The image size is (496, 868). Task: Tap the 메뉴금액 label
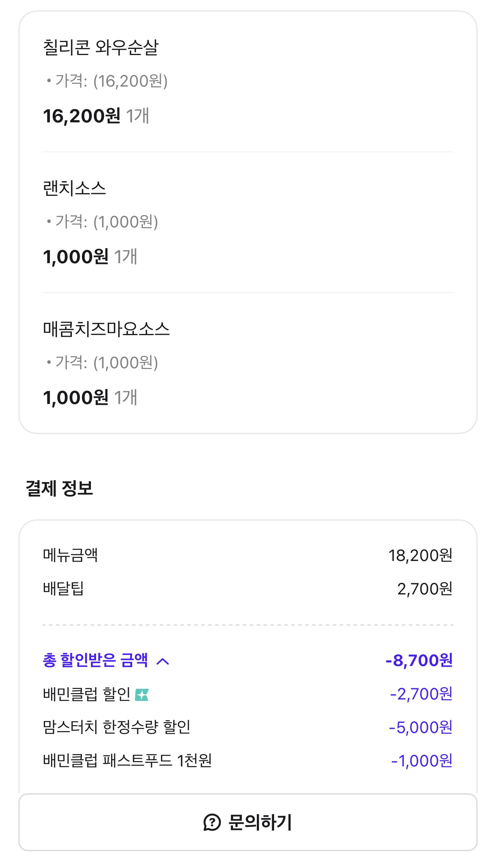[x=70, y=555]
